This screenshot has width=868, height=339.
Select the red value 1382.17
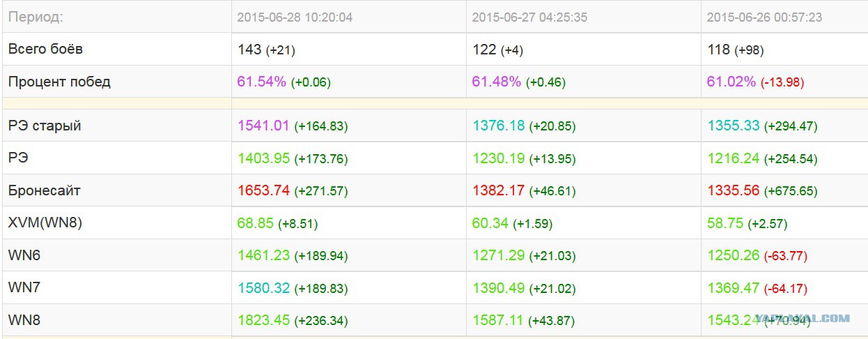498,190
